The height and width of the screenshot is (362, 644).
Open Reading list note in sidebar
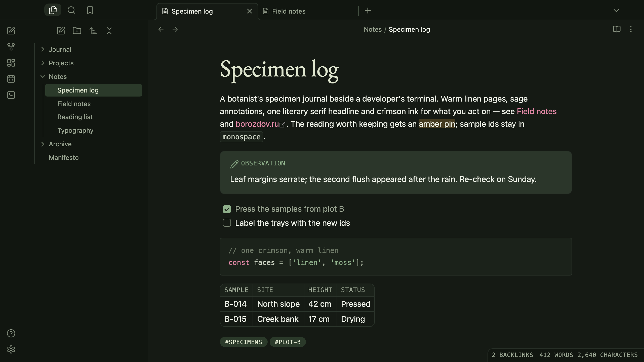[94, 117]
